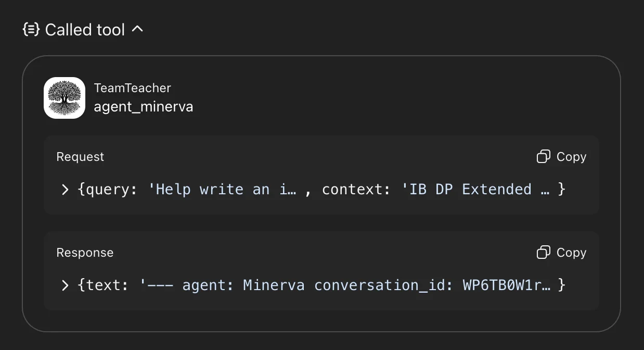
Task: Click the Response section label
Action: pyautogui.click(x=85, y=253)
